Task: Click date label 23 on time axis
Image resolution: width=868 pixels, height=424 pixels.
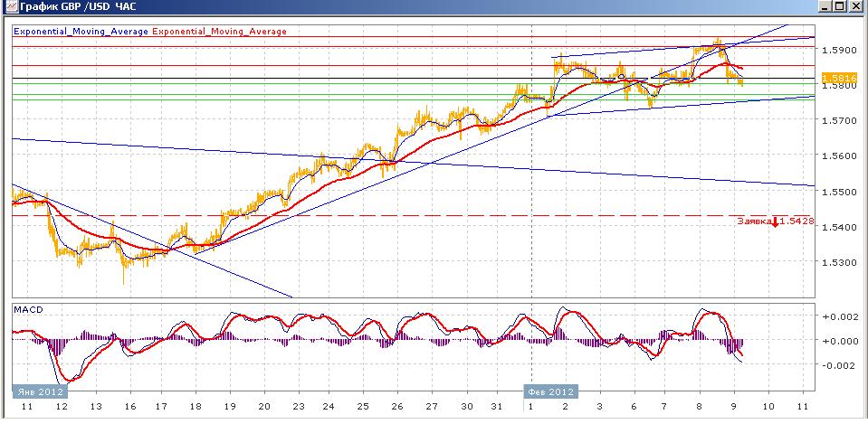Action: [x=299, y=406]
